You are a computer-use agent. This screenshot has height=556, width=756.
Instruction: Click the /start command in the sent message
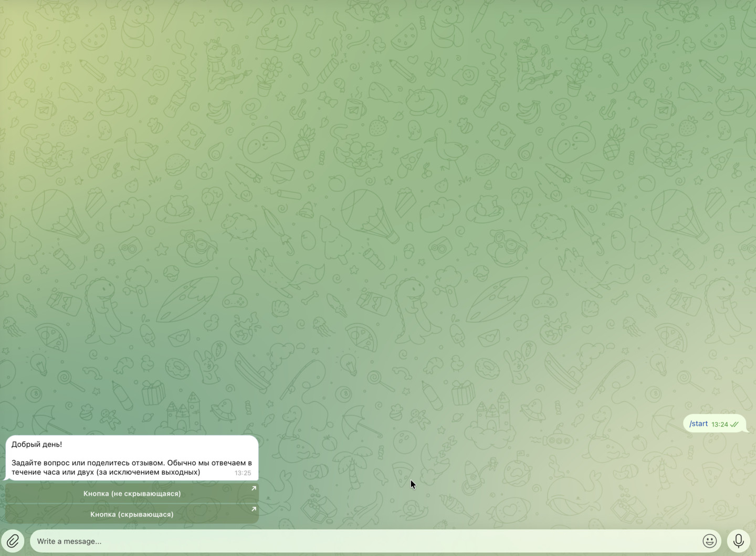tap(698, 424)
